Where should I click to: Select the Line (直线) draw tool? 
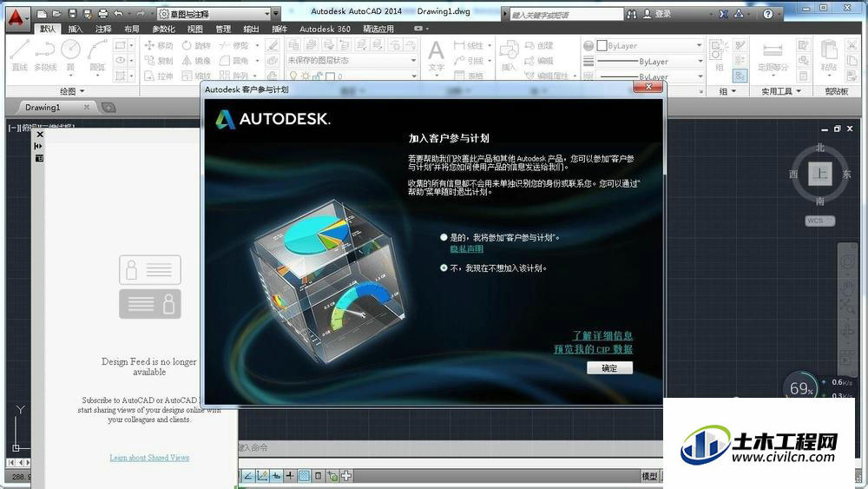click(x=19, y=55)
